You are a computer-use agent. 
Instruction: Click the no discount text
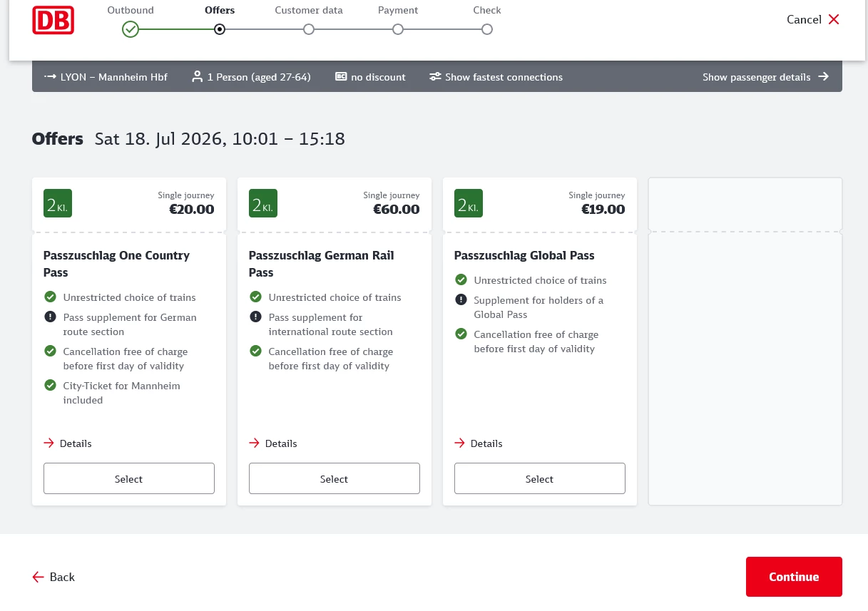tap(378, 77)
